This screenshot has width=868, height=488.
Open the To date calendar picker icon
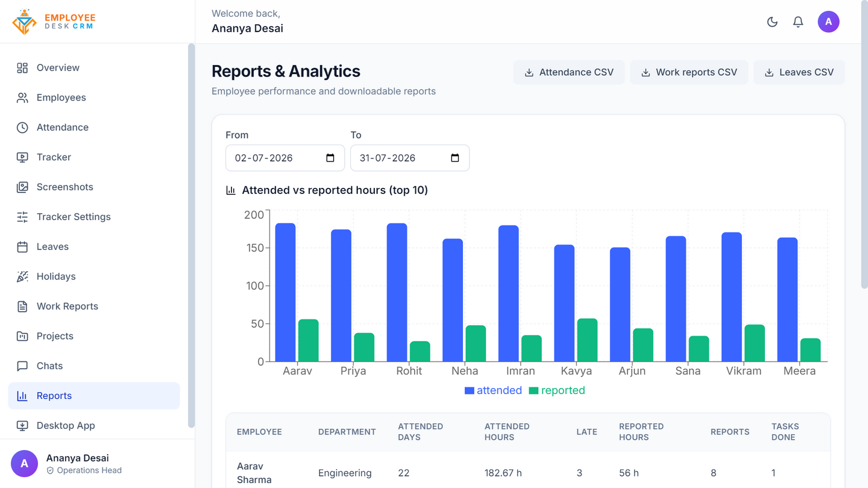(x=455, y=158)
